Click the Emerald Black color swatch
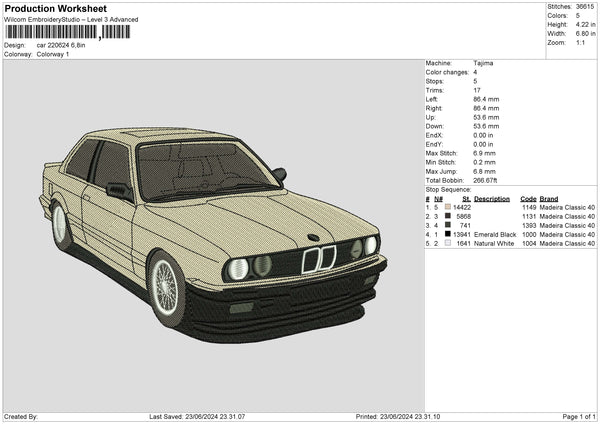Image resolution: width=600 pixels, height=424 pixels. [448, 234]
